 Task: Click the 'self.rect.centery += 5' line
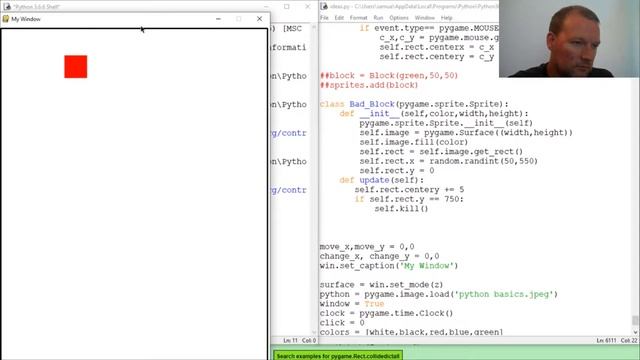409,190
